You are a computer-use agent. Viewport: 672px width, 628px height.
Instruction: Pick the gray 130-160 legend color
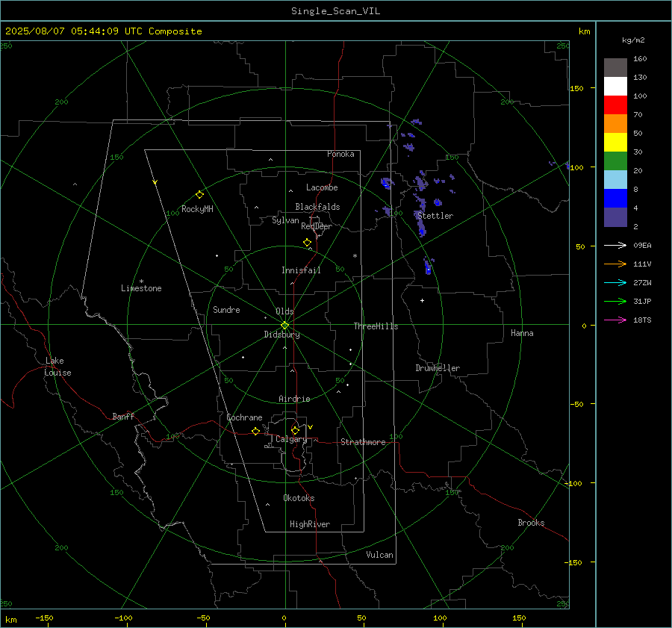(x=615, y=68)
